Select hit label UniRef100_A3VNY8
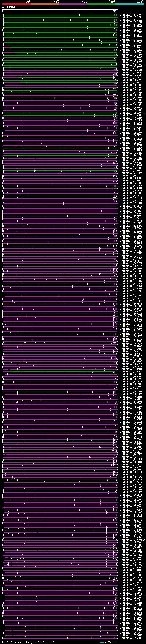The width and height of the screenshot is (146, 644). coord(131,256)
